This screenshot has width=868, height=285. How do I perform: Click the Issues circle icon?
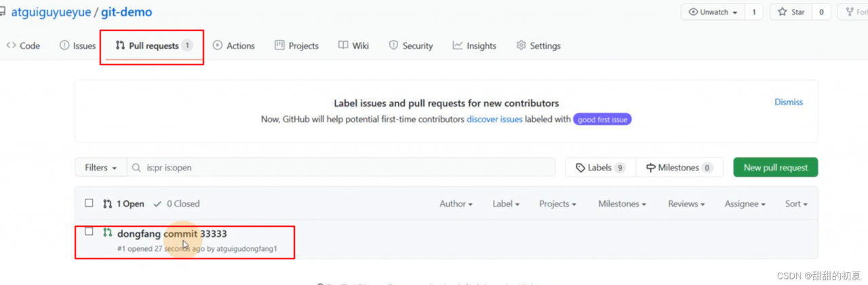pos(64,45)
